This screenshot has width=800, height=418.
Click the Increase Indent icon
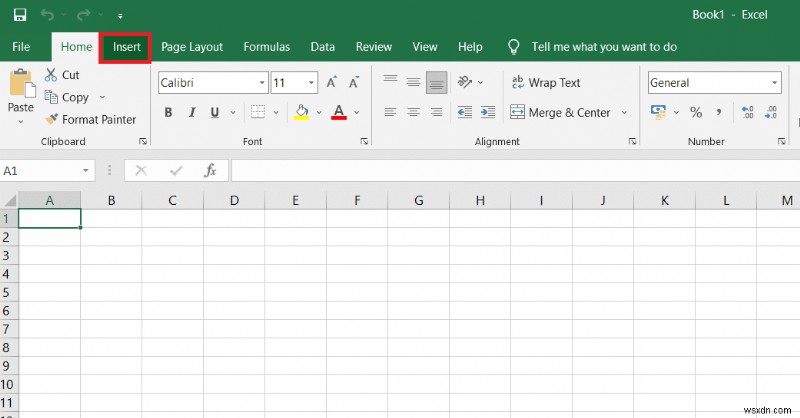[x=489, y=113]
